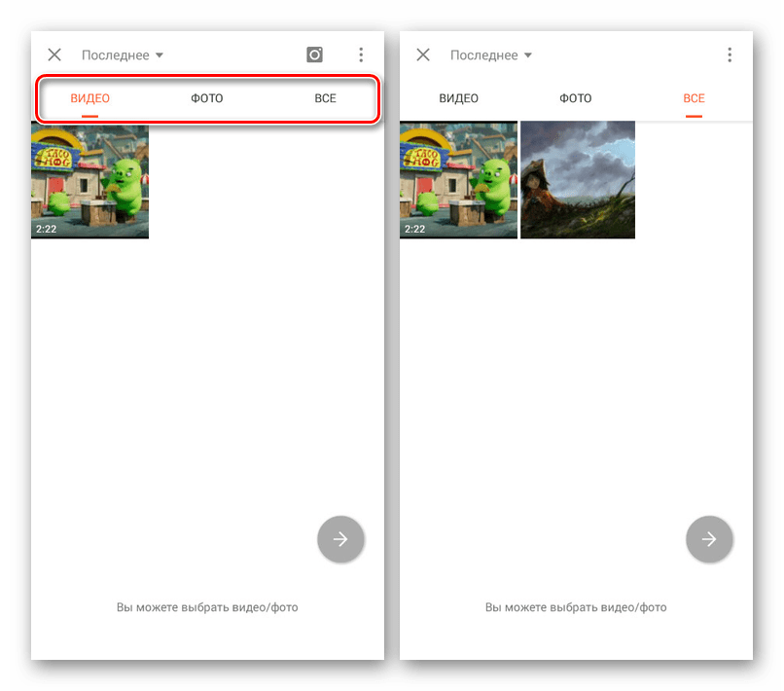Tap the arrow confirm icon on the left screen
Image resolution: width=784 pixels, height=691 pixels.
[x=340, y=539]
